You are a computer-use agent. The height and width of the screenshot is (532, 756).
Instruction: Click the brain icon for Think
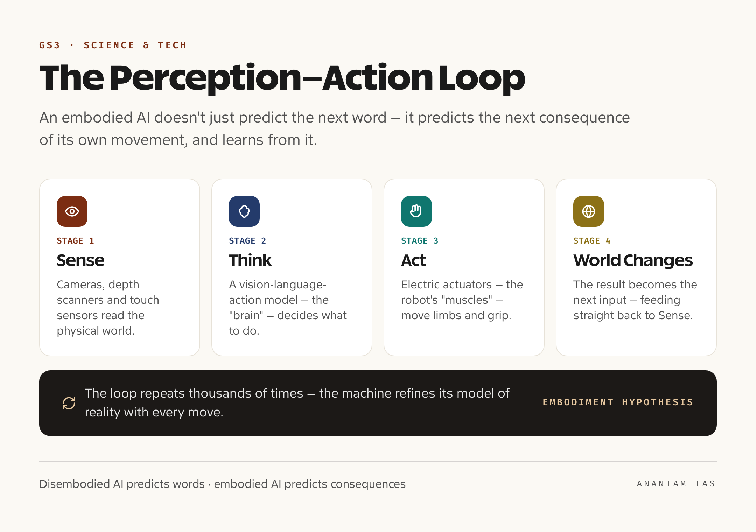(244, 211)
